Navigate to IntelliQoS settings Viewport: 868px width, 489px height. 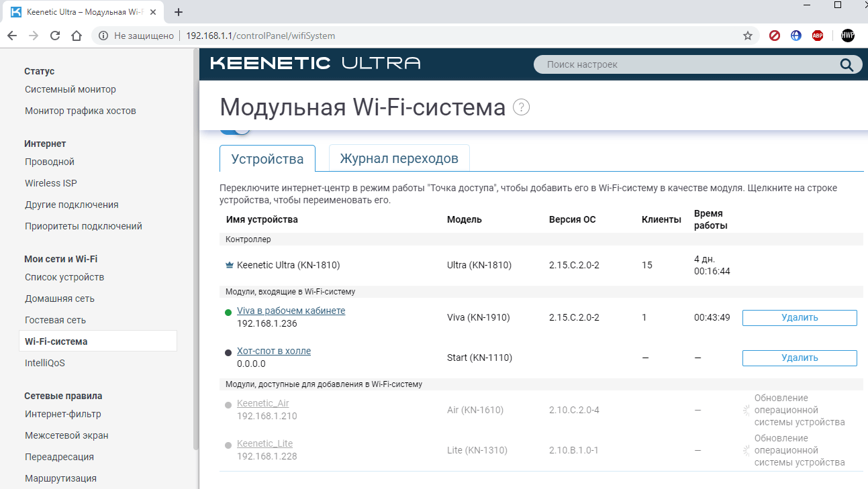pyautogui.click(x=45, y=363)
